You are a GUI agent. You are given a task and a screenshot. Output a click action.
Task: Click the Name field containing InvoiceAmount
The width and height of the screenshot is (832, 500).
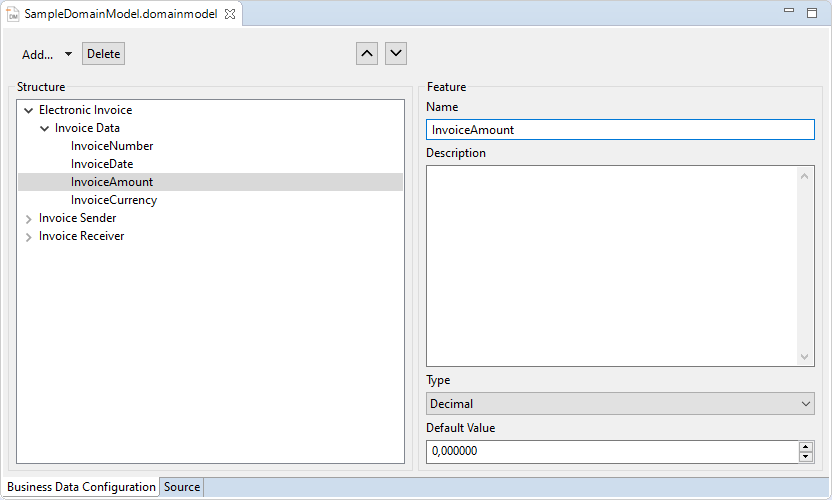pyautogui.click(x=620, y=130)
